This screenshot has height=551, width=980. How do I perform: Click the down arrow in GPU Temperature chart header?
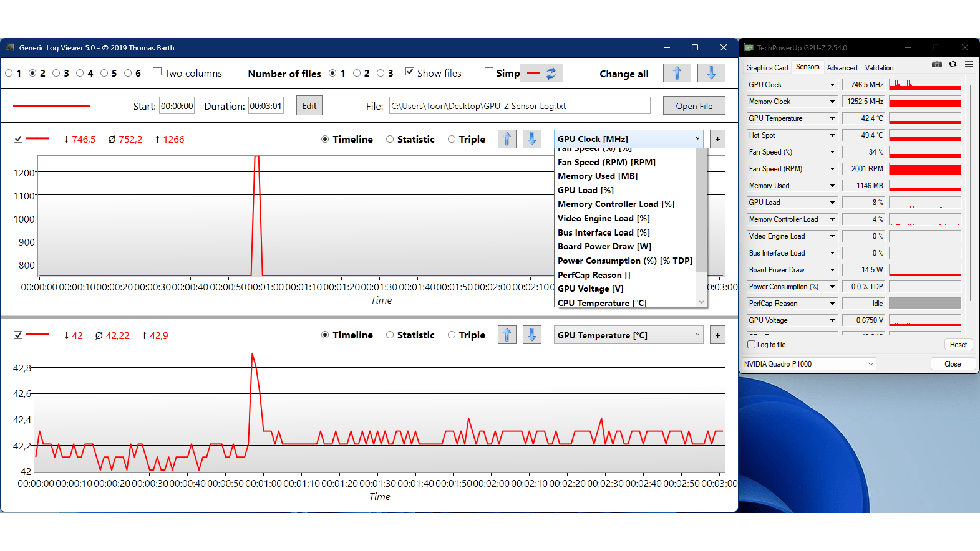pyautogui.click(x=531, y=335)
